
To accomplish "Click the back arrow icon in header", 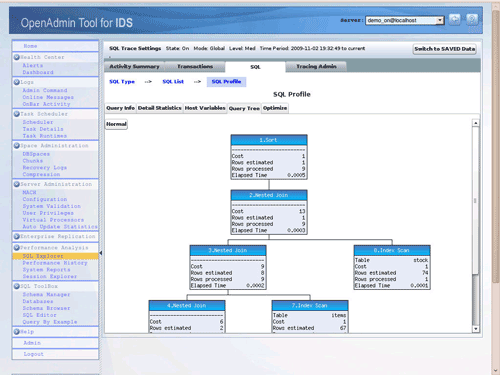I will click(455, 20).
